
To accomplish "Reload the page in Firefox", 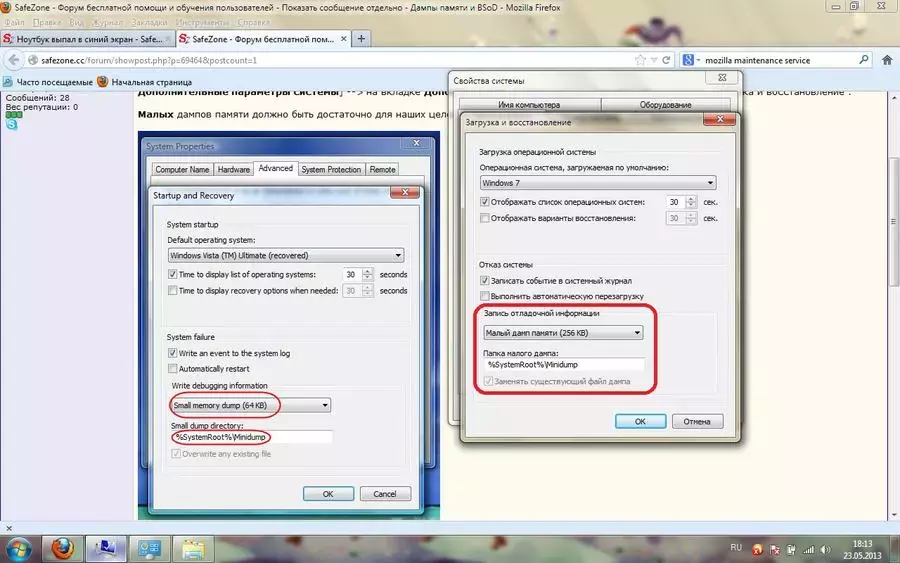I will tap(666, 60).
